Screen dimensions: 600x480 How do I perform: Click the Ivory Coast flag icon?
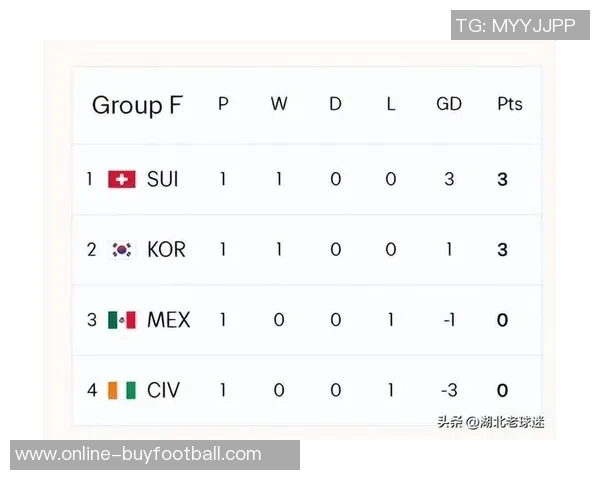coord(122,390)
